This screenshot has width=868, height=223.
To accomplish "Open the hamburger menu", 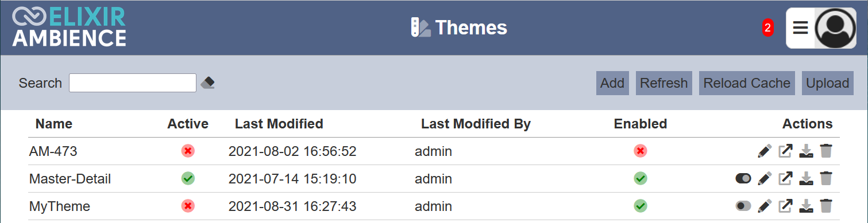I will [800, 28].
